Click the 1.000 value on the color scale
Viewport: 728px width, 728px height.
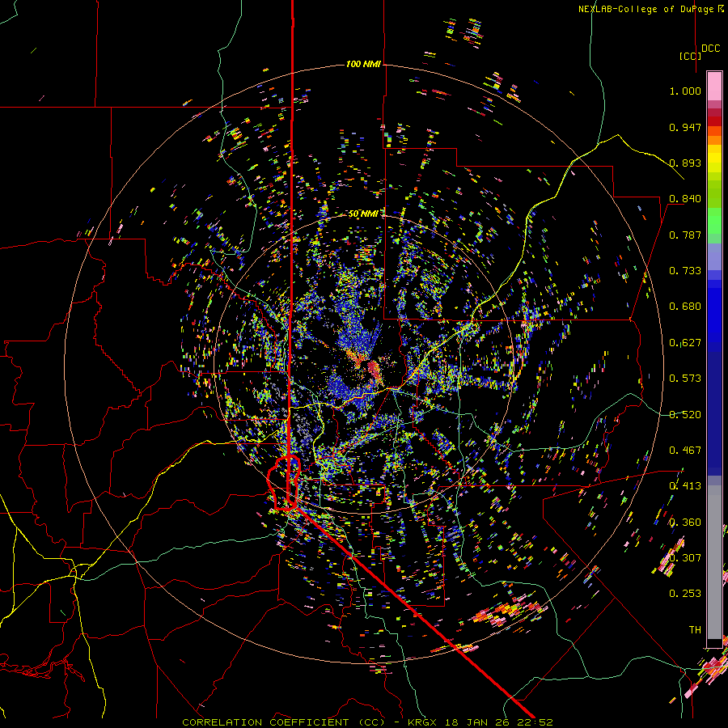pos(685,91)
